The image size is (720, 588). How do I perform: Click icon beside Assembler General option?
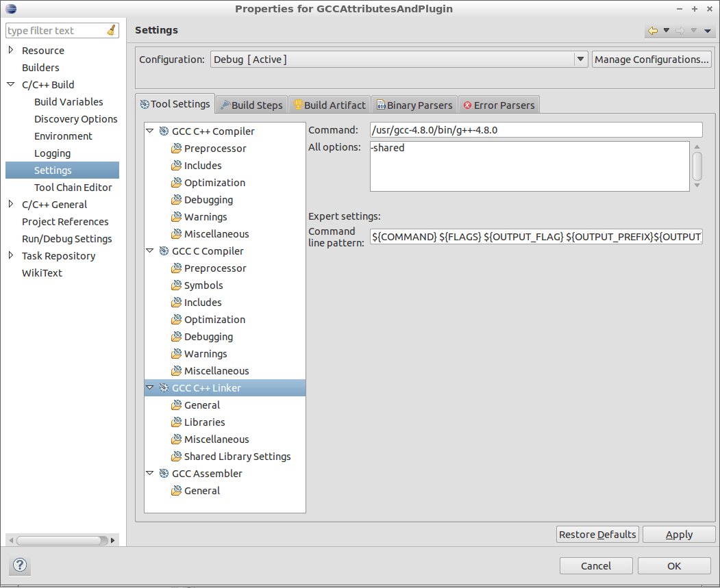coord(176,490)
